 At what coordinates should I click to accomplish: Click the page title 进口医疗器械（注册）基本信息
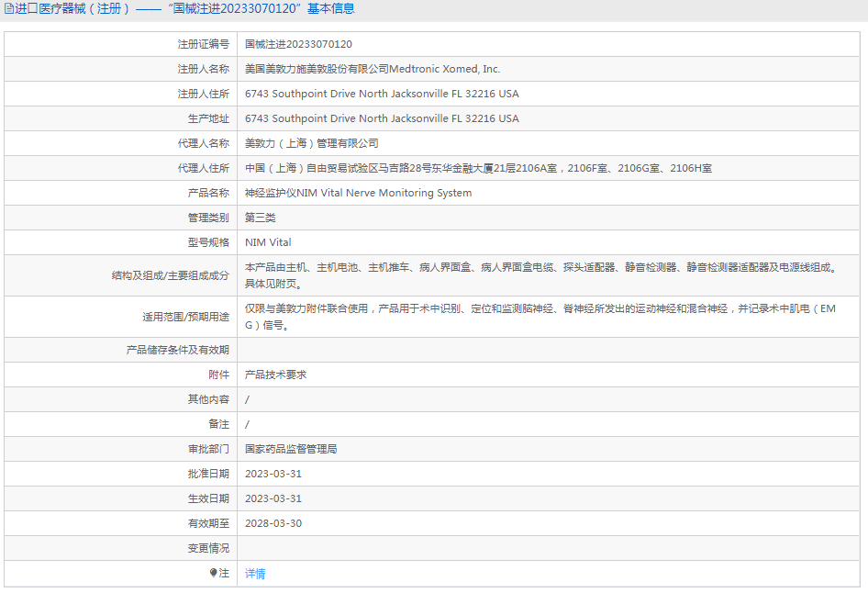point(185,9)
